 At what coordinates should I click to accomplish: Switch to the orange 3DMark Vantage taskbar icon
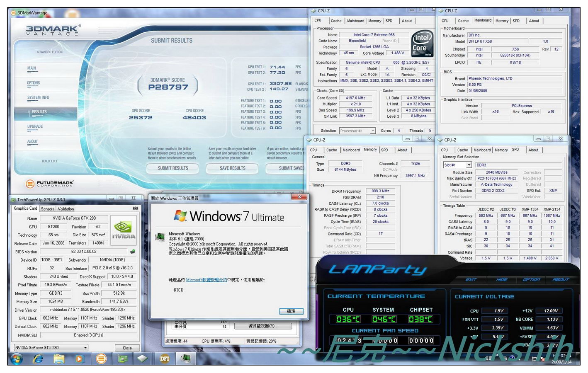click(x=101, y=358)
